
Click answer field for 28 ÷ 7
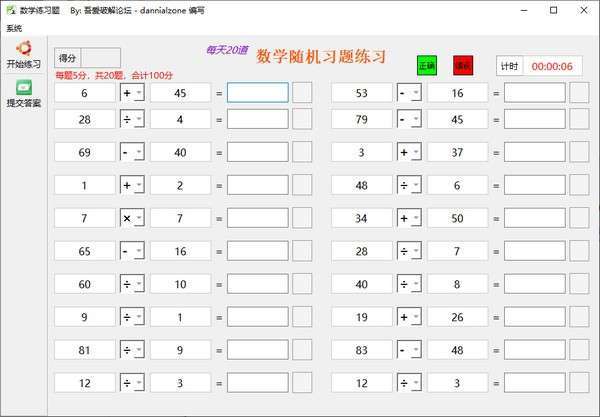[x=535, y=251]
